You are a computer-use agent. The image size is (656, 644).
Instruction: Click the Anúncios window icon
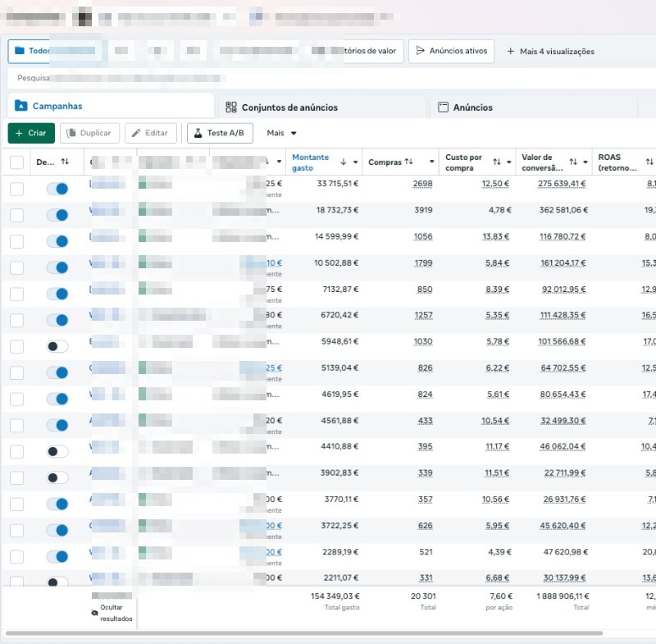pyautogui.click(x=443, y=107)
